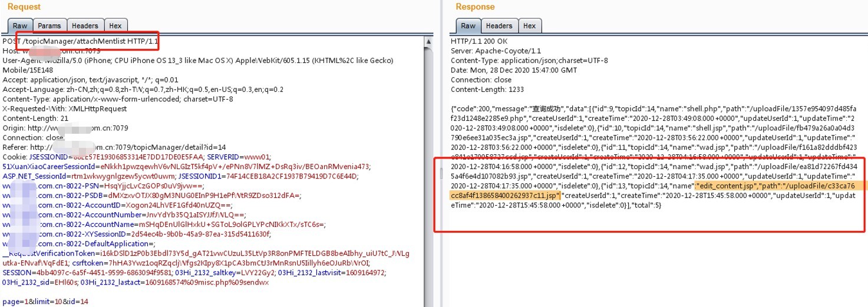
Task: Click the 03Hi_2132_sid cookie line
Action: (136, 282)
